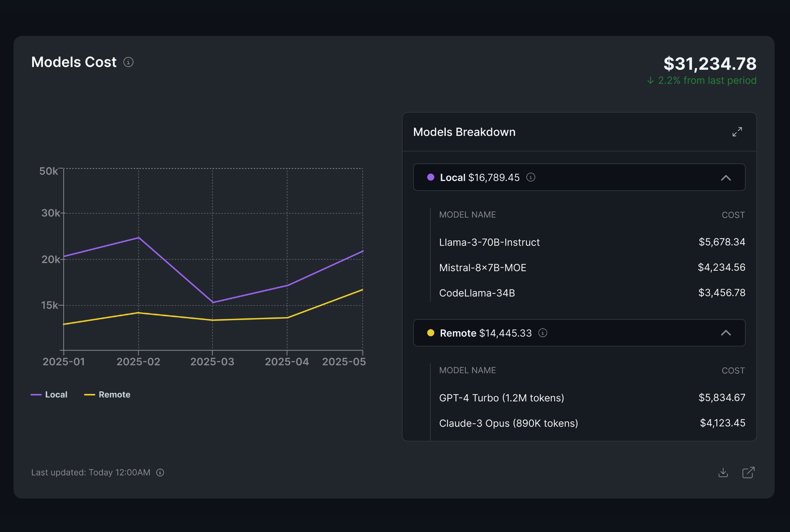Toggle the Remote series in the chart legend

[108, 394]
